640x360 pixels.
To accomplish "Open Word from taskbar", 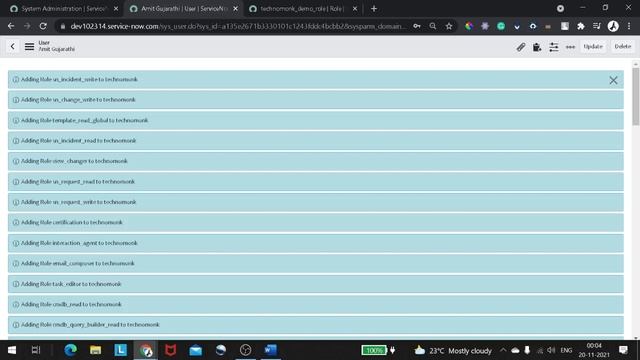I will click(271, 350).
